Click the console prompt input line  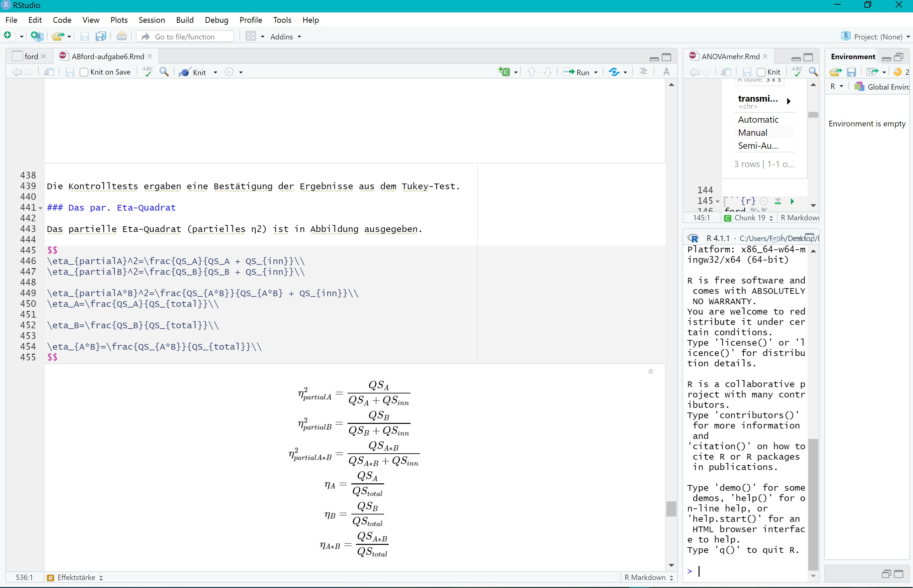[x=747, y=571]
